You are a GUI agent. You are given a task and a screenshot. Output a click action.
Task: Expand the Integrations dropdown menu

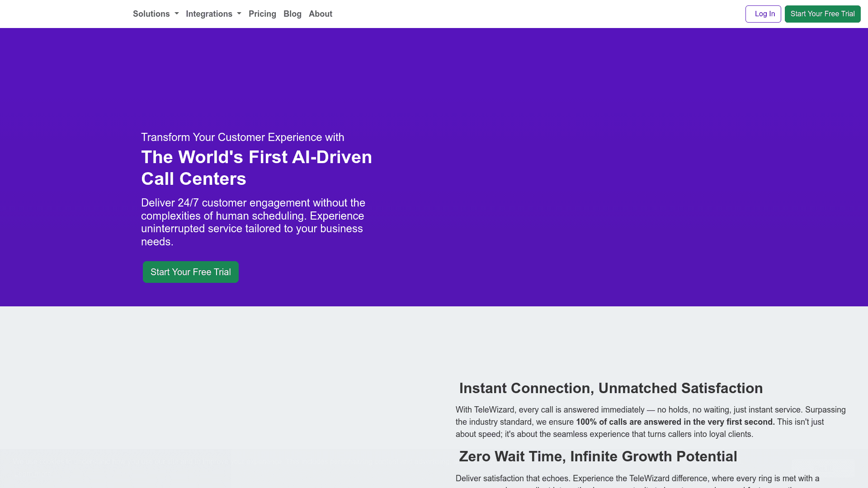tap(209, 14)
